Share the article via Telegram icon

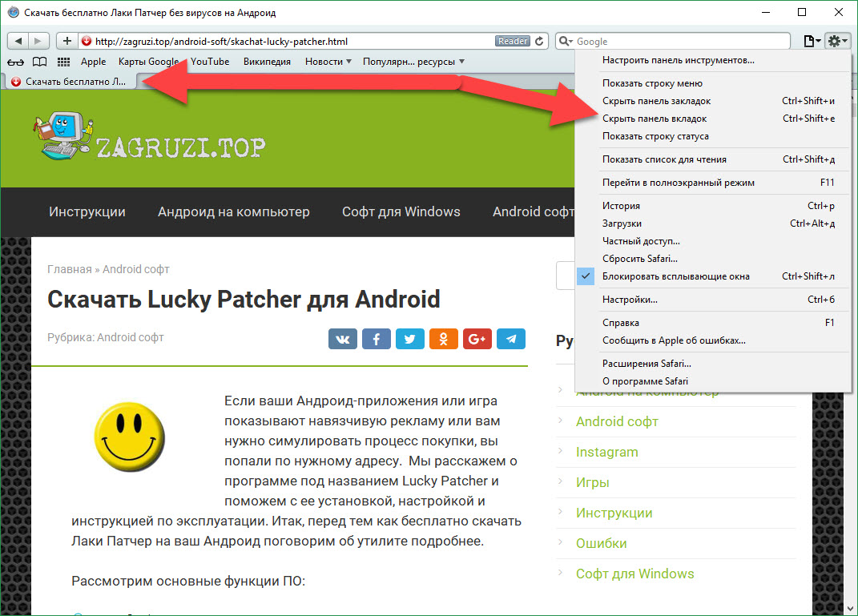(x=511, y=339)
